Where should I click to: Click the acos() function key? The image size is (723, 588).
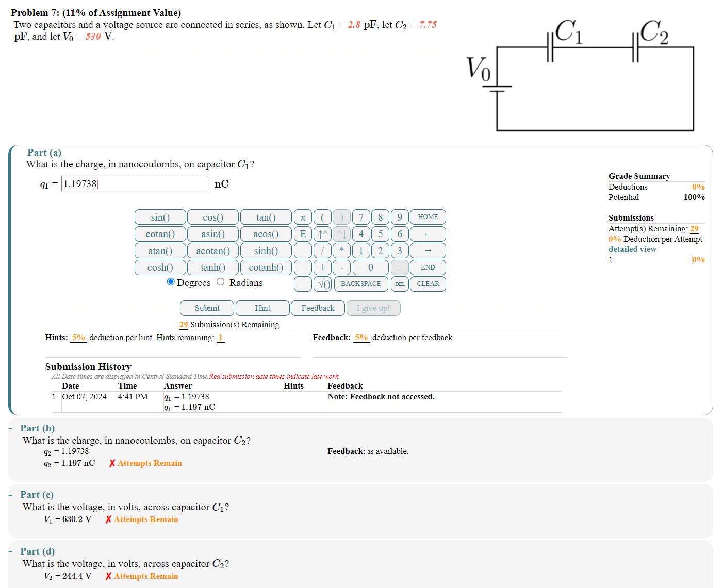(266, 234)
